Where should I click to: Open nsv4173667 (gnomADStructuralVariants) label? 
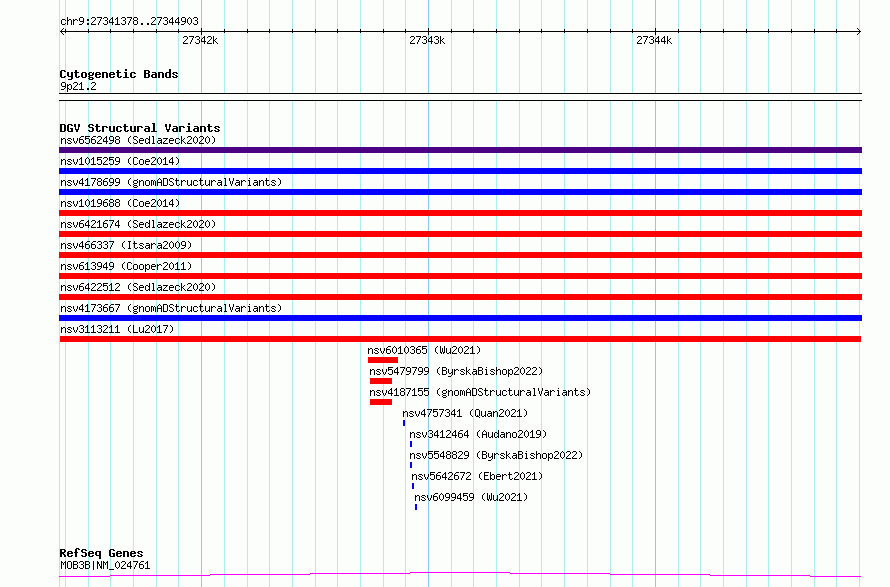pos(171,308)
